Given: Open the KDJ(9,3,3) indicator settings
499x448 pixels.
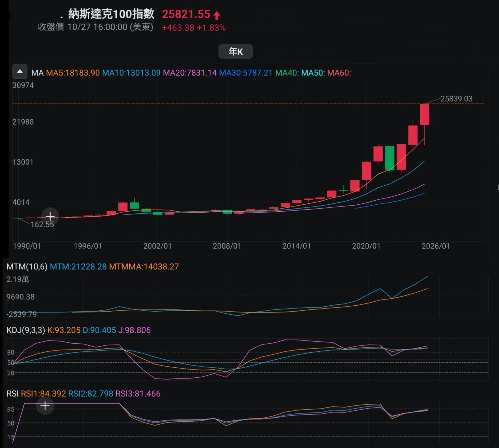Looking at the screenshot, I should coord(26,330).
